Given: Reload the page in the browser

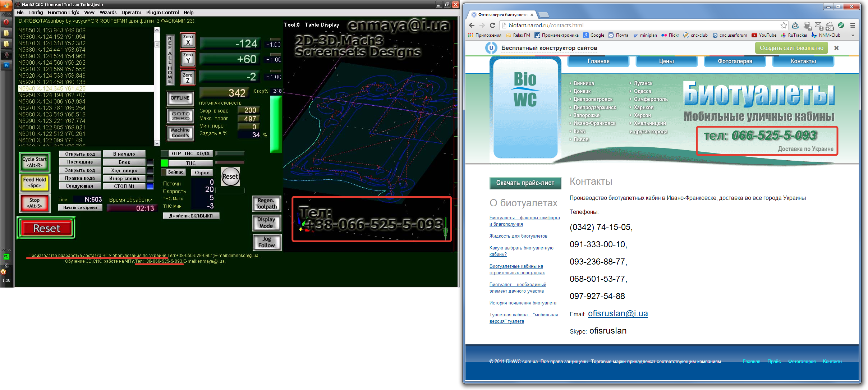Looking at the screenshot, I should [x=492, y=25].
